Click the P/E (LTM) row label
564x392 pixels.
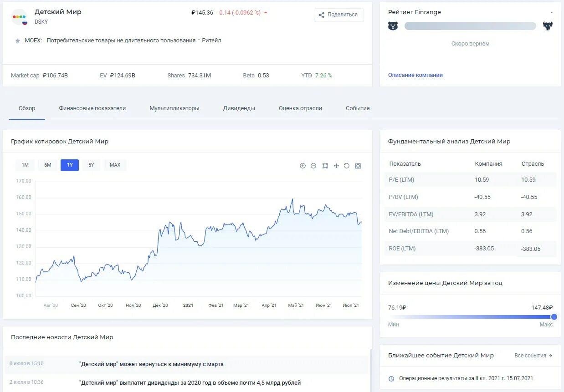402,180
